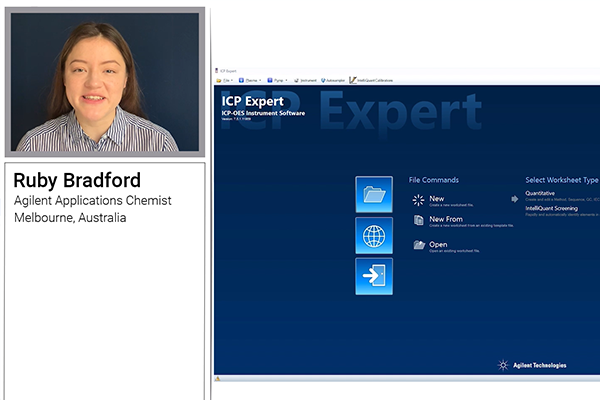Click the ICP Expert title bar app icon

coord(217,70)
